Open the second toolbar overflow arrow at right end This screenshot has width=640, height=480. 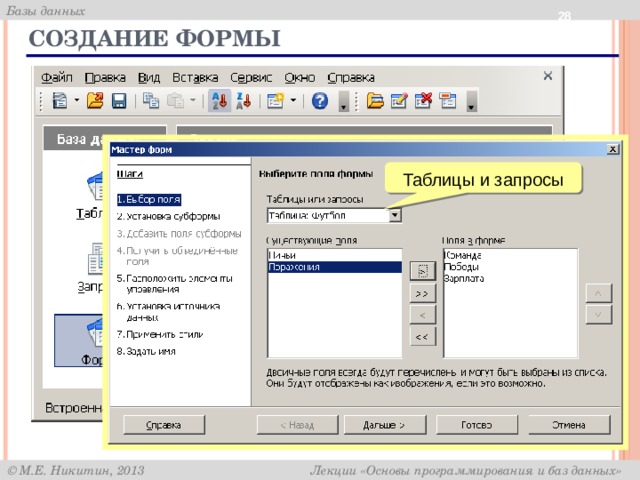coord(472,101)
